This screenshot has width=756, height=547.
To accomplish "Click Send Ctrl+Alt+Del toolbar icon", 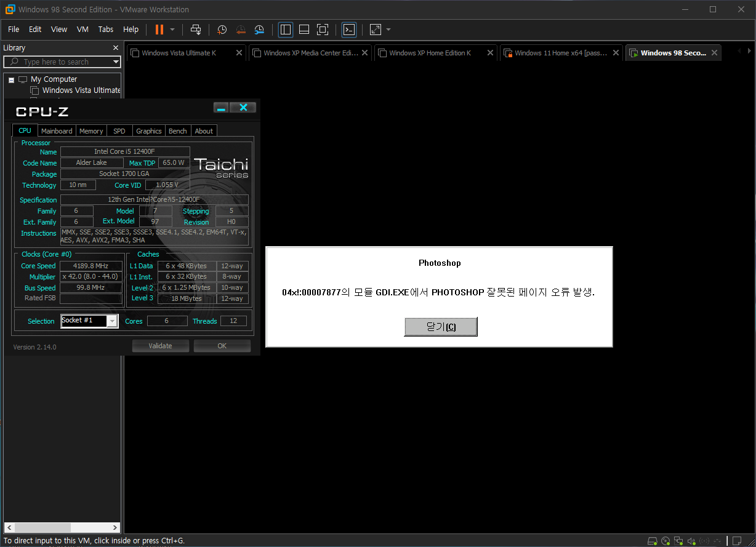I will pos(196,30).
